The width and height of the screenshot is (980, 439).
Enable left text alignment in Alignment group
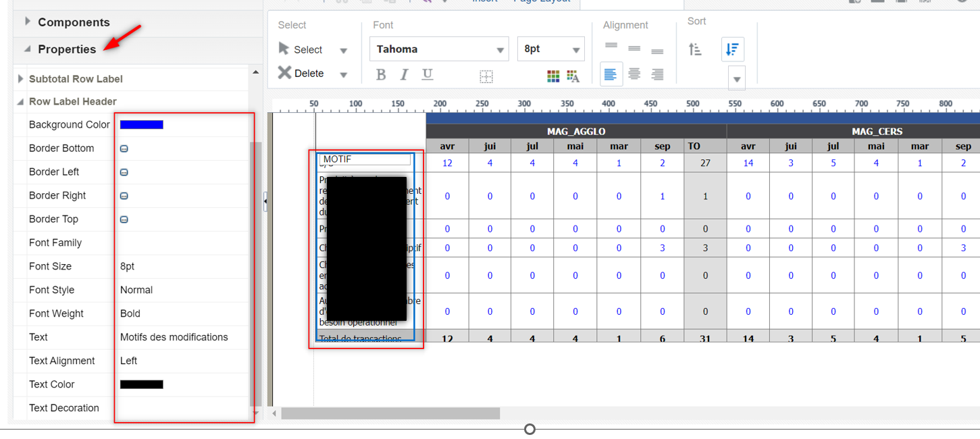pos(611,74)
